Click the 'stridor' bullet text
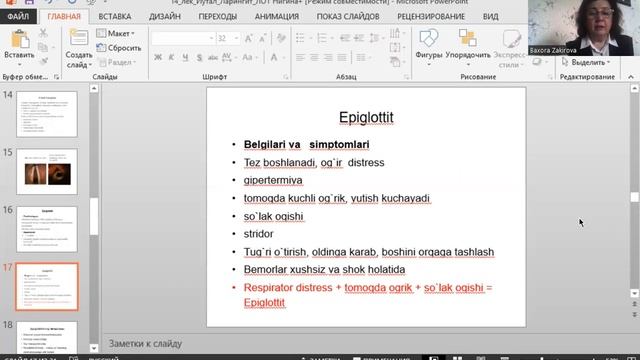Viewport: 640px width, 360px height. pyautogui.click(x=258, y=234)
